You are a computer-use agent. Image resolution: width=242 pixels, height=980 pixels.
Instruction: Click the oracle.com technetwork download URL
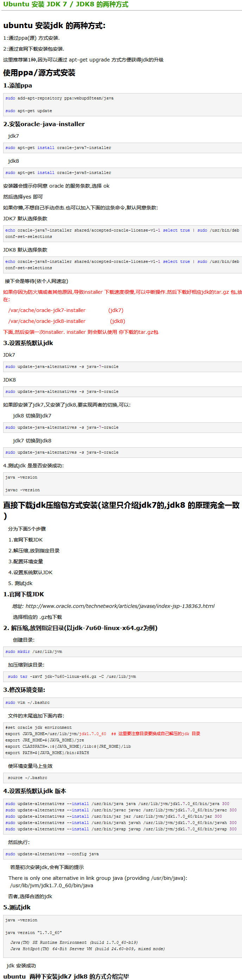pos(120,606)
